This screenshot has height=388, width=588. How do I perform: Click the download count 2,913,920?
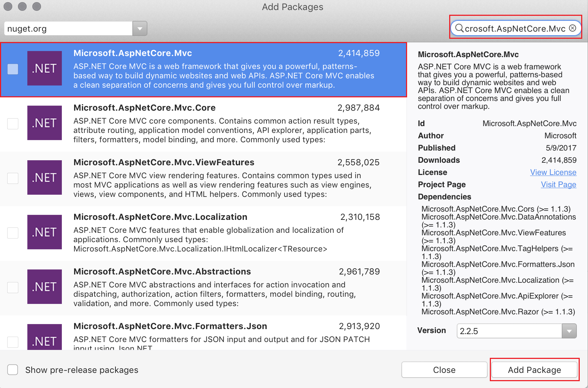pos(359,326)
